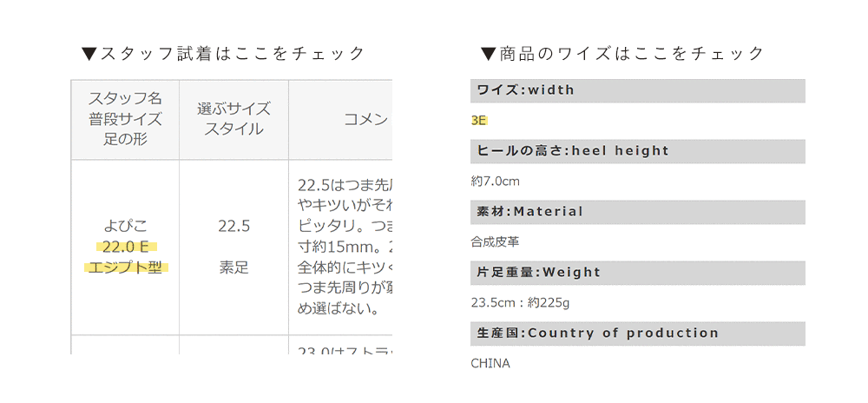Click the ヒールの高さ:heel height header
The width and height of the screenshot is (868, 403).
point(638,151)
